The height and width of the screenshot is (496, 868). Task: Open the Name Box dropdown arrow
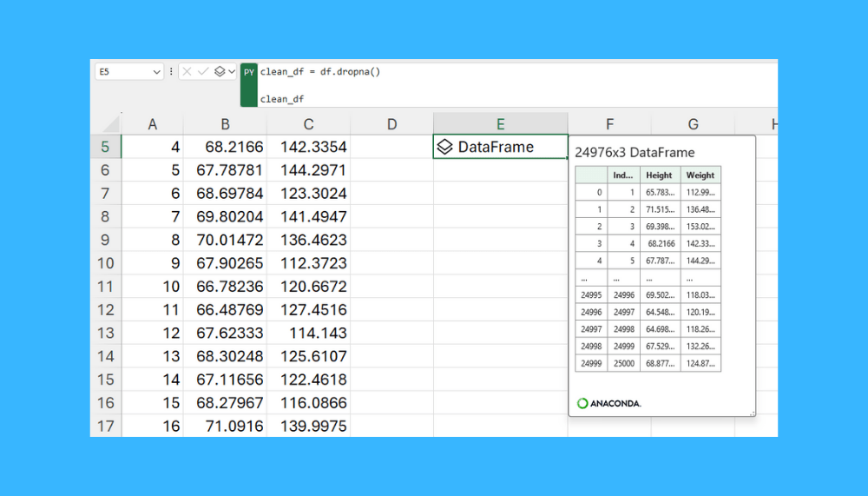tap(156, 72)
